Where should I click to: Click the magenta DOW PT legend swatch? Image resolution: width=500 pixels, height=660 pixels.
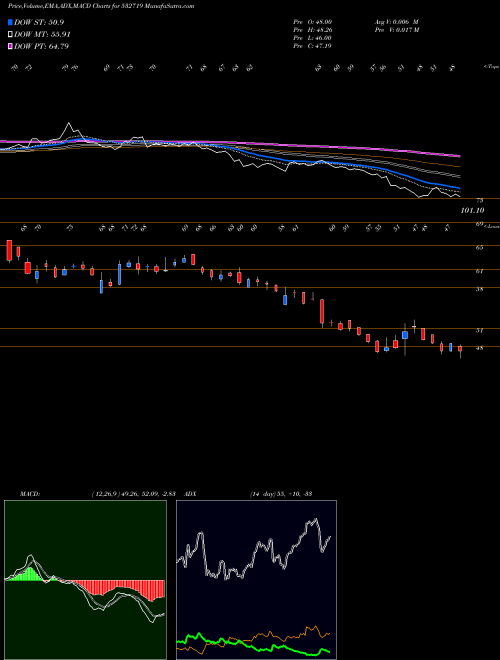(10, 46)
